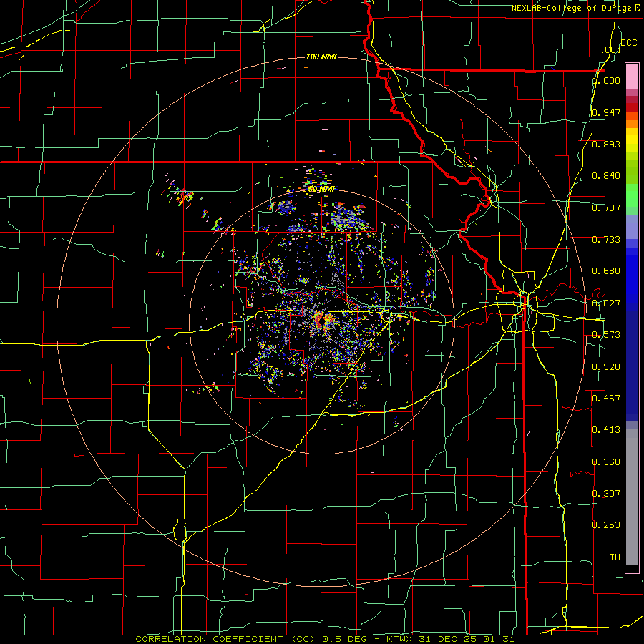This screenshot has height=644, width=644.
Task: Click the 0.787 scale value
Action: (x=606, y=208)
